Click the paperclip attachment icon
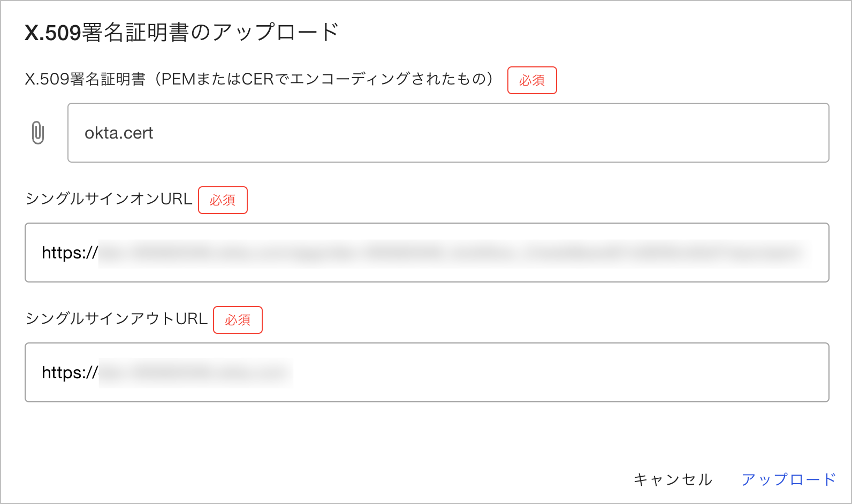 point(37,133)
